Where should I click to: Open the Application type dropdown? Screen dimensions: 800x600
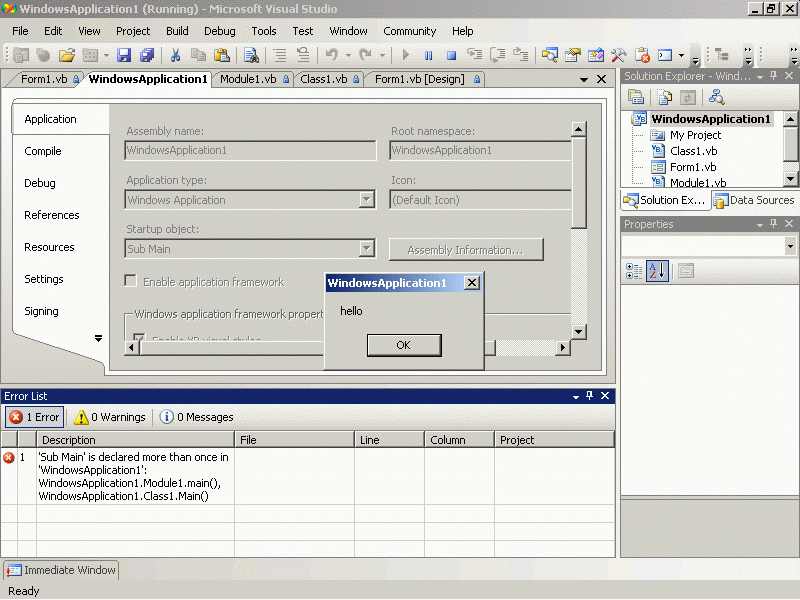pyautogui.click(x=366, y=200)
